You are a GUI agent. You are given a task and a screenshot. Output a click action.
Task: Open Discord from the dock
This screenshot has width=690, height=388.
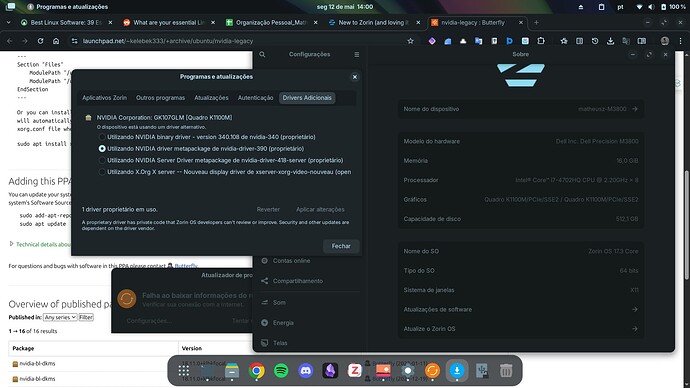click(x=305, y=371)
